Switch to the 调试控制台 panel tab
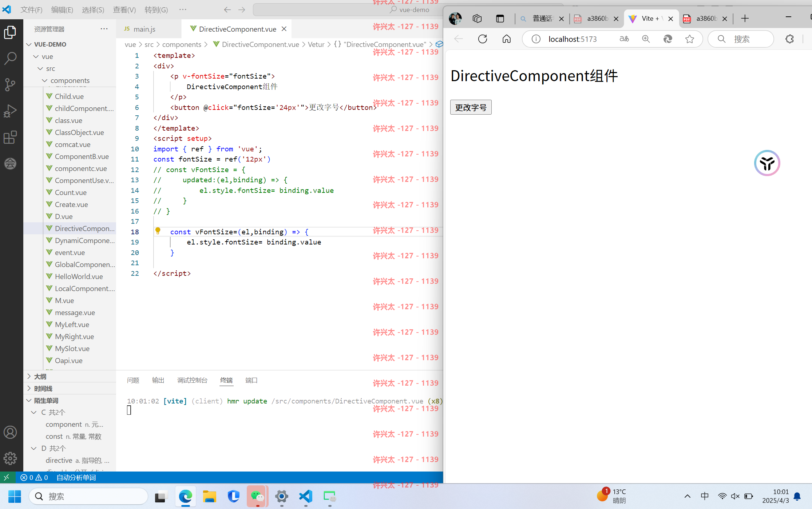The height and width of the screenshot is (509, 812). pos(192,380)
